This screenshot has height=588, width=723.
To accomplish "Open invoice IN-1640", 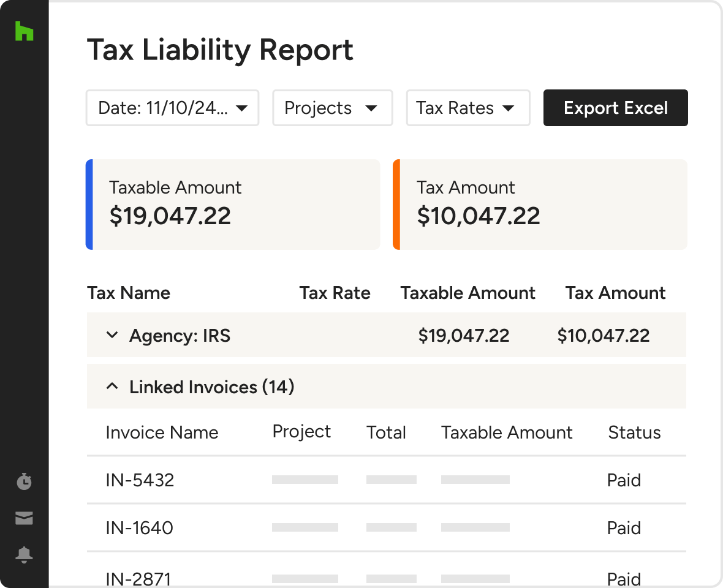I will 139,528.
